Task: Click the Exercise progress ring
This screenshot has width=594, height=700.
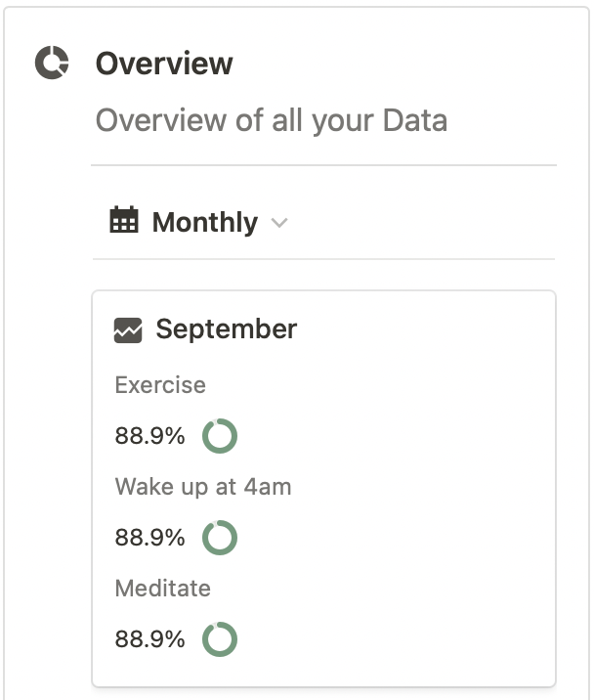Action: coord(220,436)
